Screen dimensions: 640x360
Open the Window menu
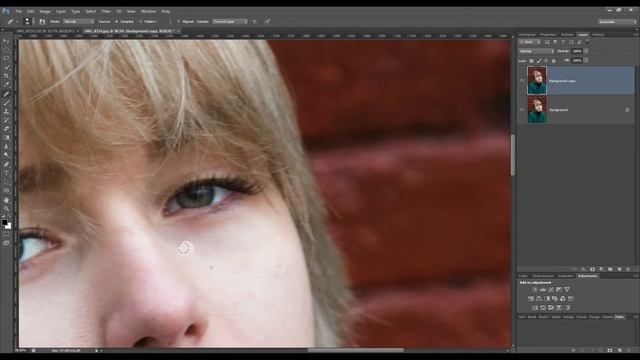(x=149, y=11)
